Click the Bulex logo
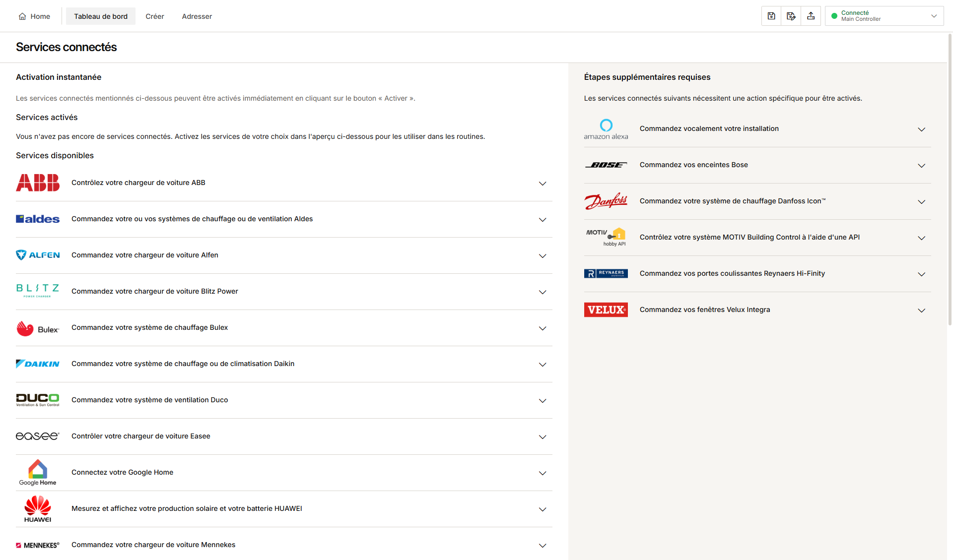This screenshot has height=560, width=953. (x=38, y=328)
